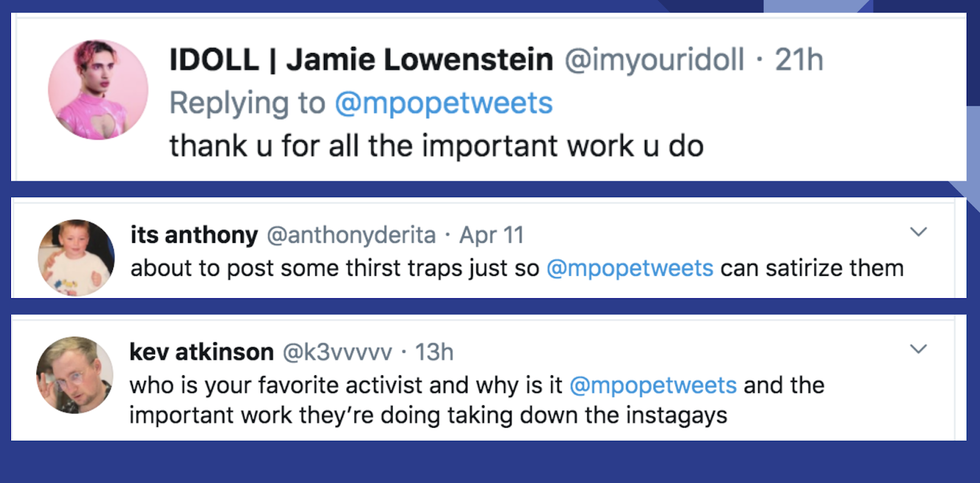Click the @mpopetweets mention in the favorite activist tweet
The image size is (980, 483).
653,385
